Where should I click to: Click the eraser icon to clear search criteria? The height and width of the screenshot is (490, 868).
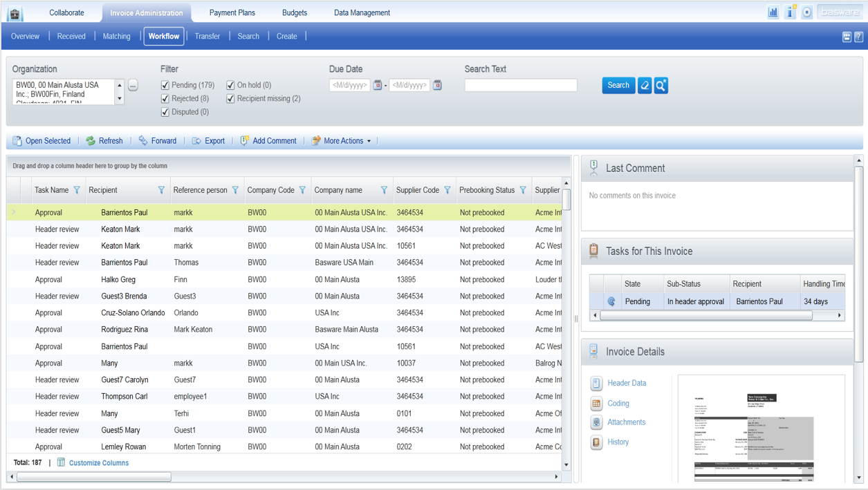coord(644,85)
